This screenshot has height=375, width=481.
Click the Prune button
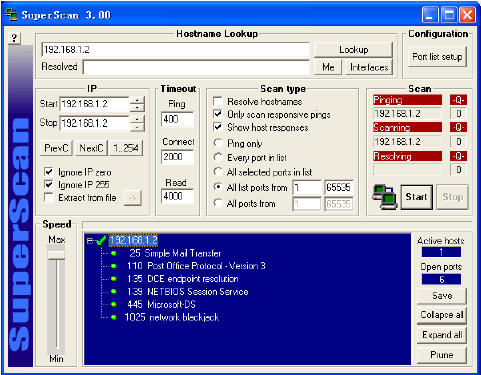442,355
